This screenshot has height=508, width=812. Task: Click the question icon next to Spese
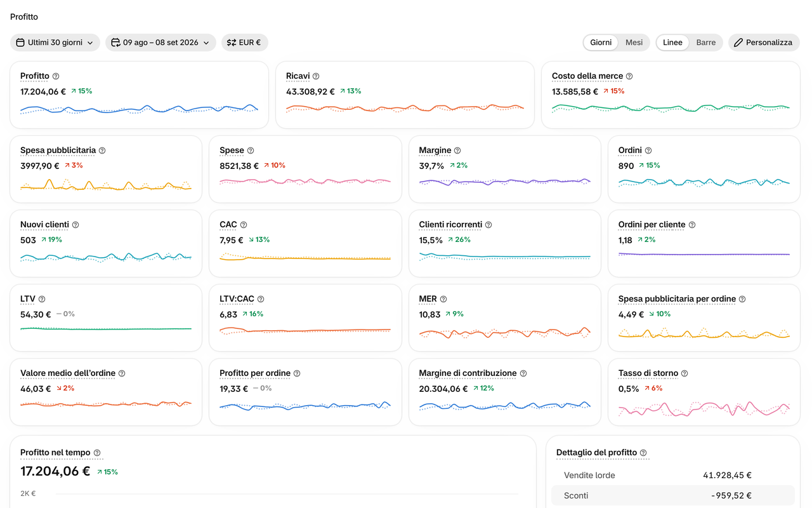click(x=251, y=150)
